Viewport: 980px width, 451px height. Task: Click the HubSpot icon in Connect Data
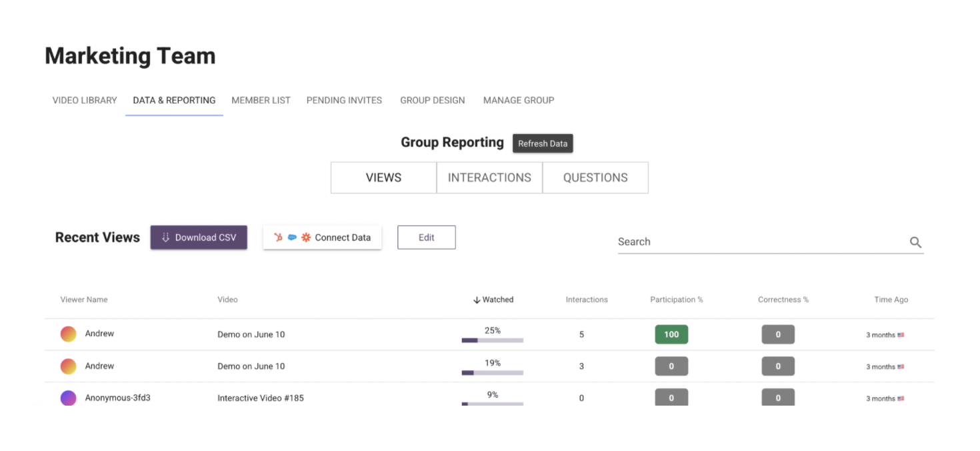coord(279,238)
